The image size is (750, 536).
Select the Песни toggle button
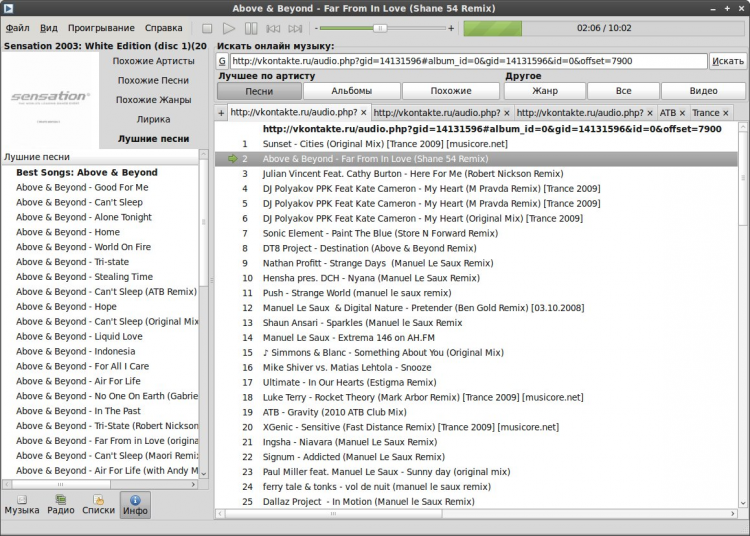tap(259, 91)
